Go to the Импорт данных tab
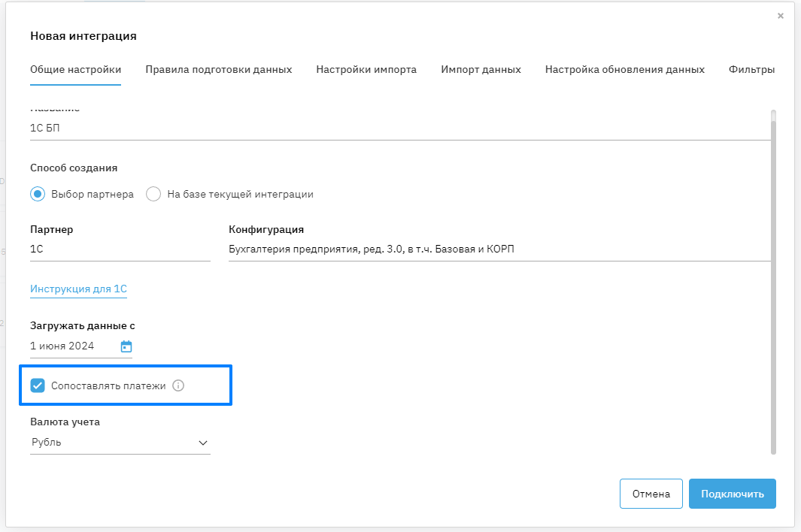This screenshot has width=801, height=532. [x=481, y=70]
